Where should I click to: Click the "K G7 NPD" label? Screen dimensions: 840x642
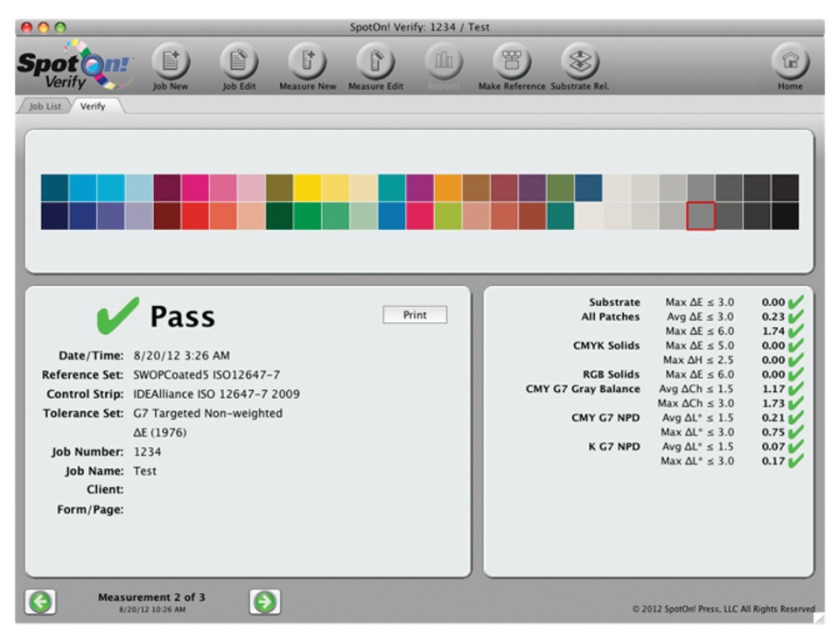point(614,447)
